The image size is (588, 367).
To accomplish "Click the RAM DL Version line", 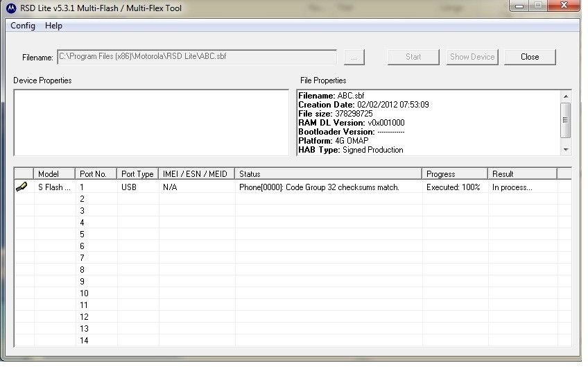I will (352, 123).
